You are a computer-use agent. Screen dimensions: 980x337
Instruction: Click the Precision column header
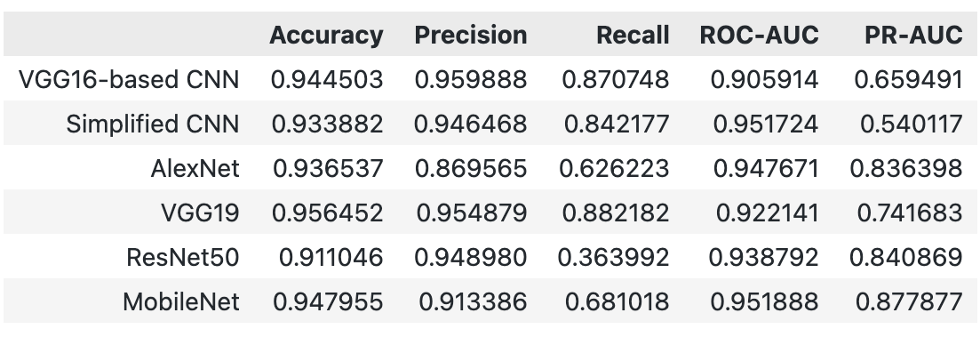[471, 35]
